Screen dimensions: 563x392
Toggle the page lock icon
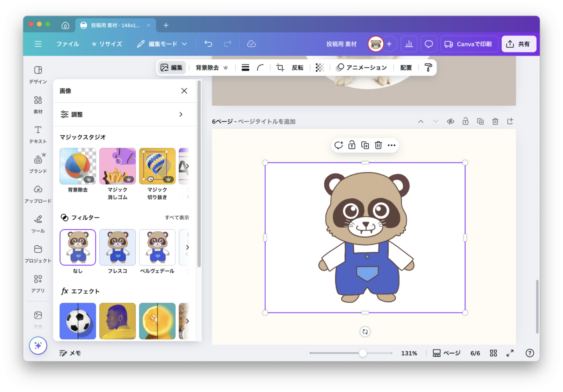466,121
